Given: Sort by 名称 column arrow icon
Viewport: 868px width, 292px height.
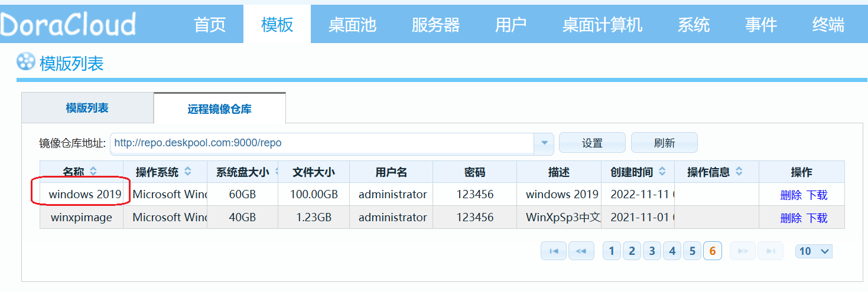Looking at the screenshot, I should [x=93, y=172].
